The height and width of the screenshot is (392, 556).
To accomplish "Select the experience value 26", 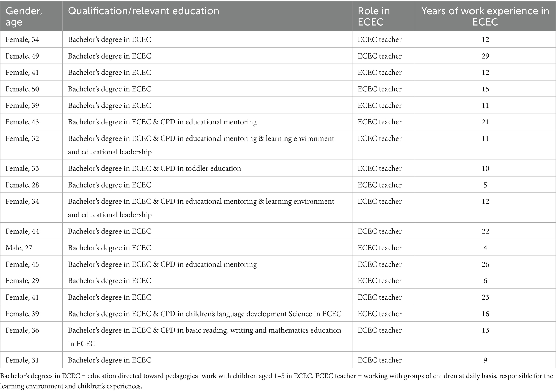I will pos(485,264).
